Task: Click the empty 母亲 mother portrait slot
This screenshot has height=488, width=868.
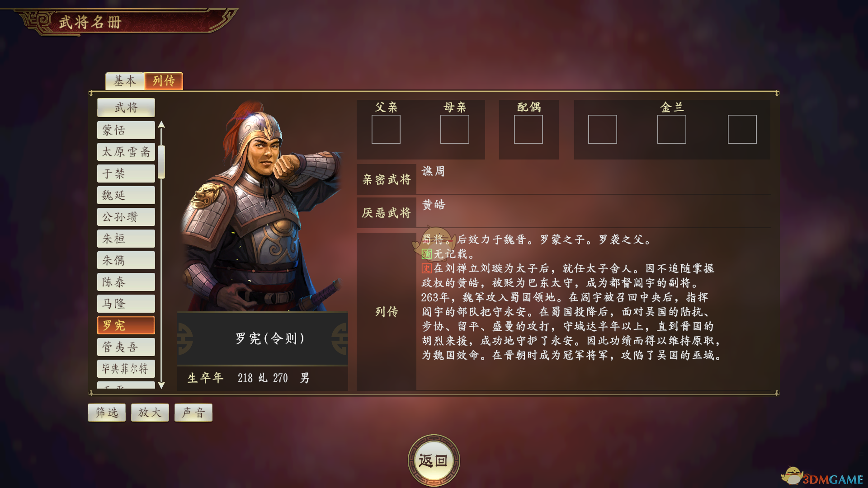Action: click(455, 129)
